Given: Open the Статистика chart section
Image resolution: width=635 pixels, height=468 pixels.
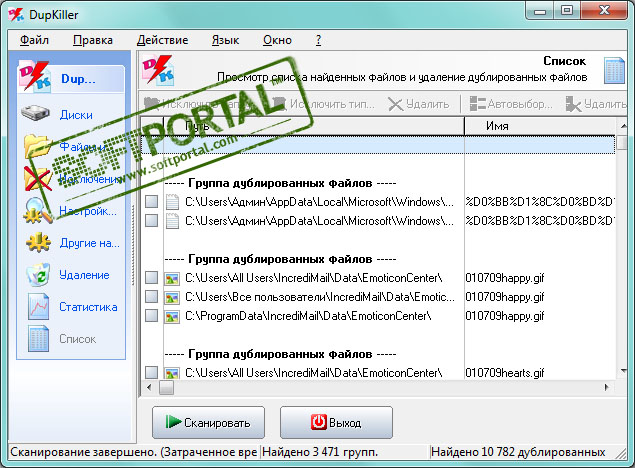Looking at the screenshot, I should click(x=71, y=307).
